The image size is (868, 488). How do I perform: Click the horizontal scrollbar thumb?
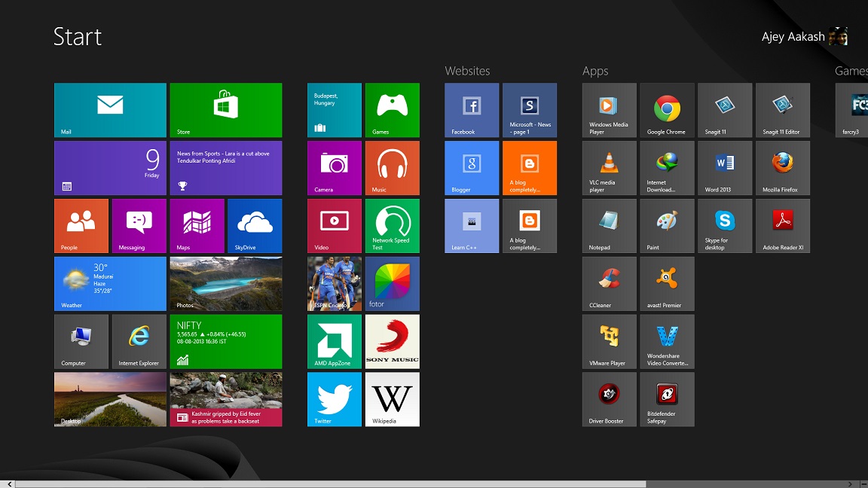point(331,484)
